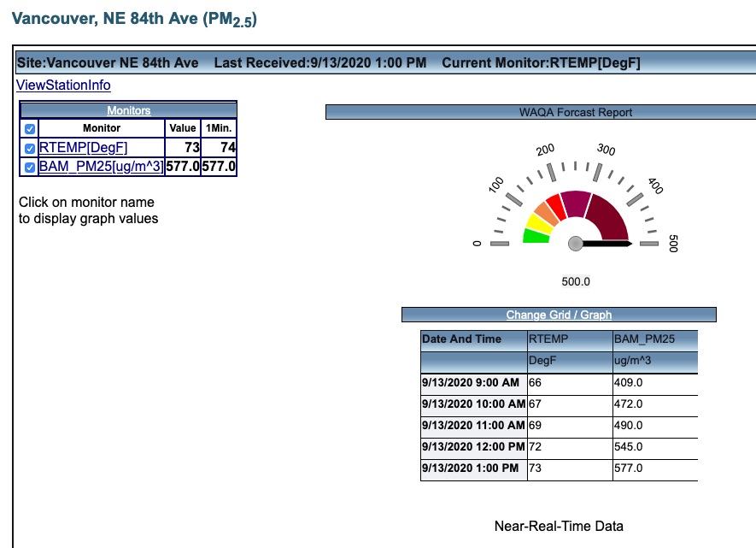756x548 pixels.
Task: Select the 9/13/2020 12:00 PM row
Action: pos(560,448)
